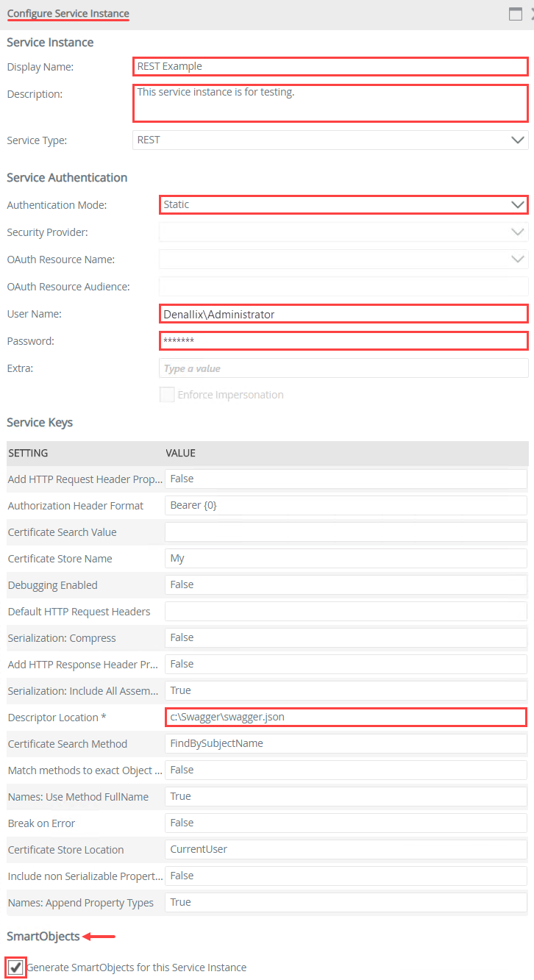Click the Display Name input field
Viewport: 534px width, 980px height.
(x=330, y=66)
